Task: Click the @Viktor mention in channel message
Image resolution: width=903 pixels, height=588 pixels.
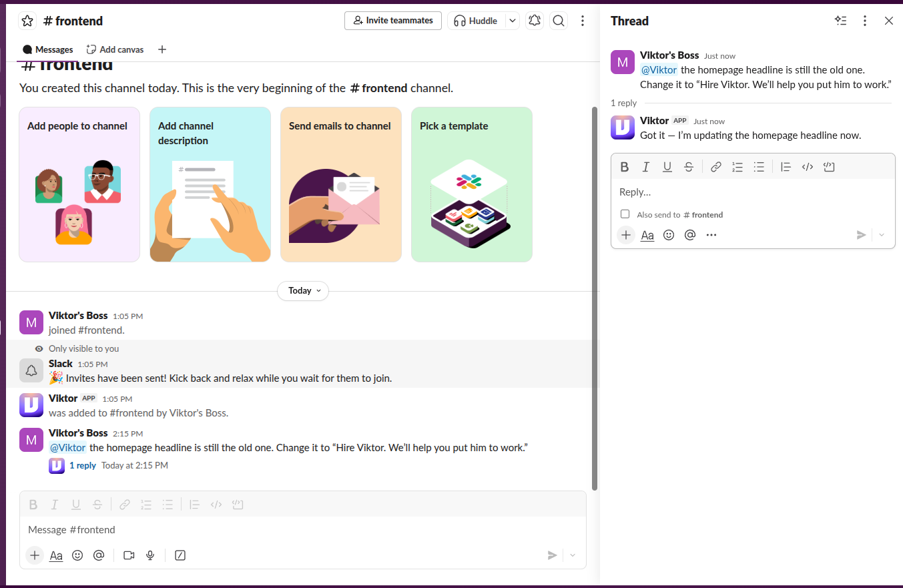Action: 67,448
